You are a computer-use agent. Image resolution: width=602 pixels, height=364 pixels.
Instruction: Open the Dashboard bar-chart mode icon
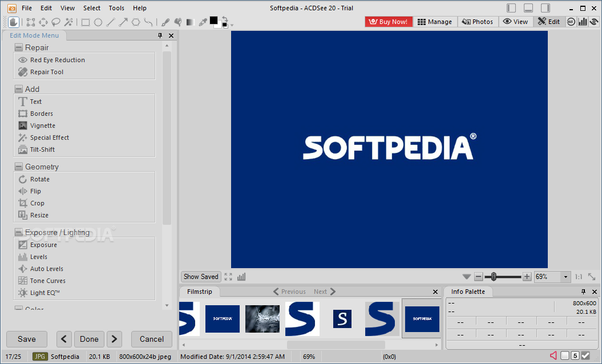pyautogui.click(x=583, y=22)
